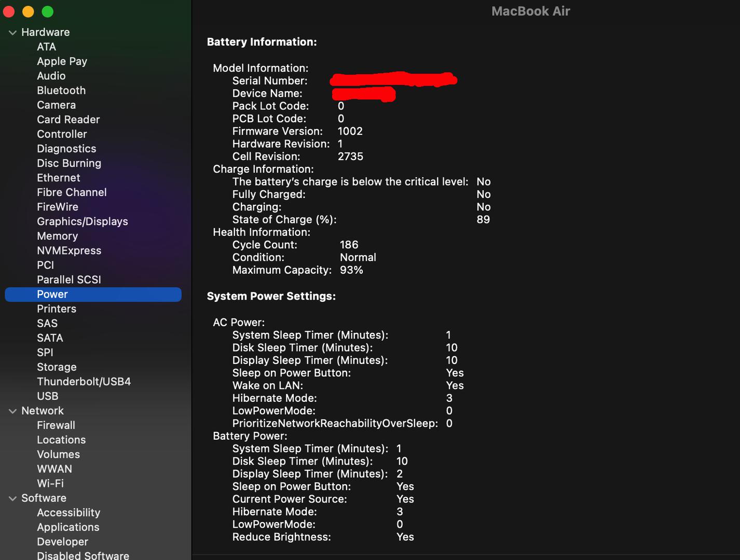Click the Cycle Count value 186
This screenshot has height=560, width=740.
[x=349, y=245]
